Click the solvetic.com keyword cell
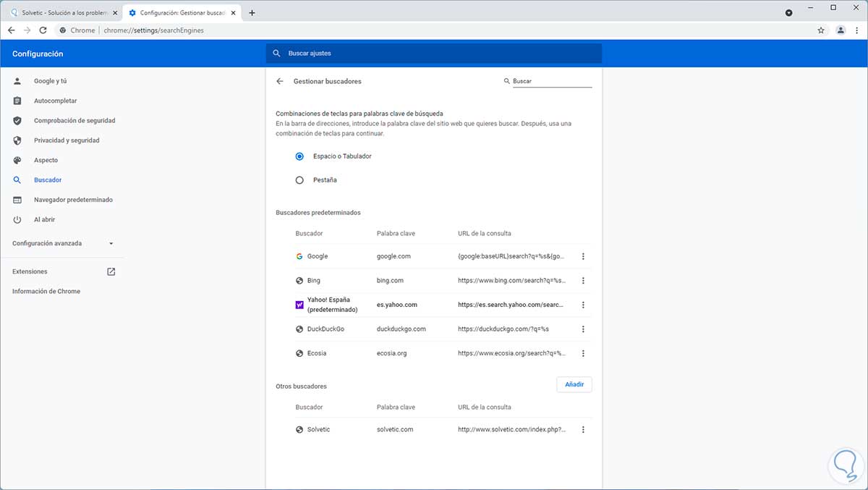This screenshot has height=490, width=868. 395,429
